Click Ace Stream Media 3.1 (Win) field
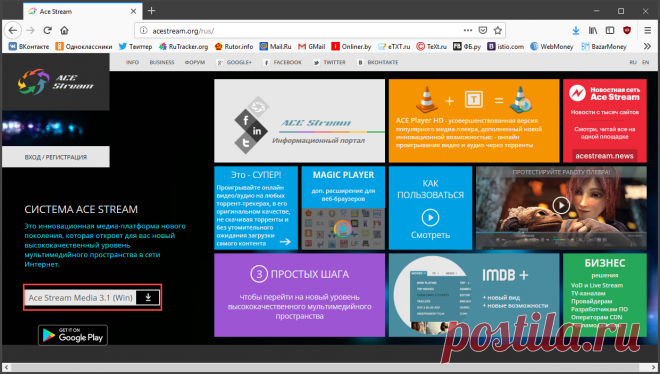This screenshot has height=374, width=660. coord(80,297)
